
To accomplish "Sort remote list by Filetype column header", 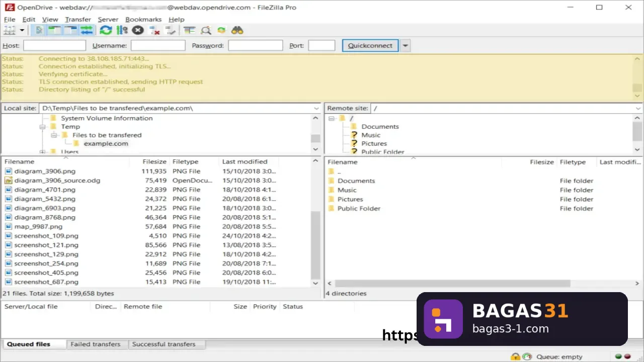I will [x=576, y=162].
